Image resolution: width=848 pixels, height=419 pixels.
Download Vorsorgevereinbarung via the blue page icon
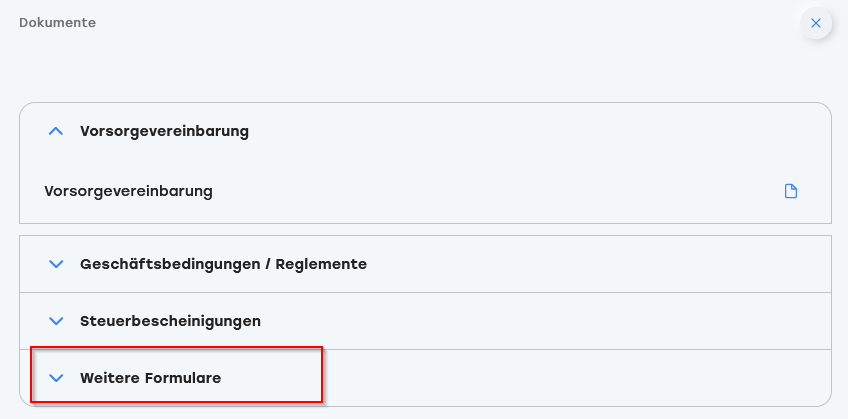pyautogui.click(x=791, y=191)
